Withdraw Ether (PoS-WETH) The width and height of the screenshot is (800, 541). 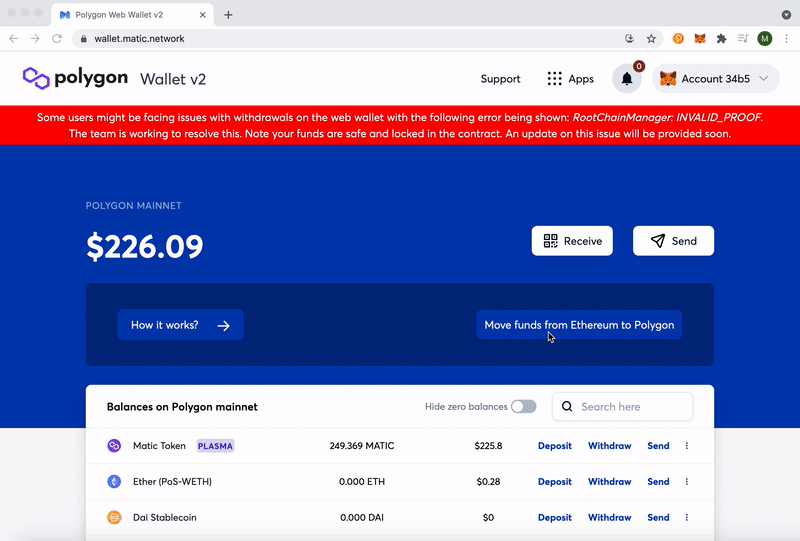tap(609, 481)
